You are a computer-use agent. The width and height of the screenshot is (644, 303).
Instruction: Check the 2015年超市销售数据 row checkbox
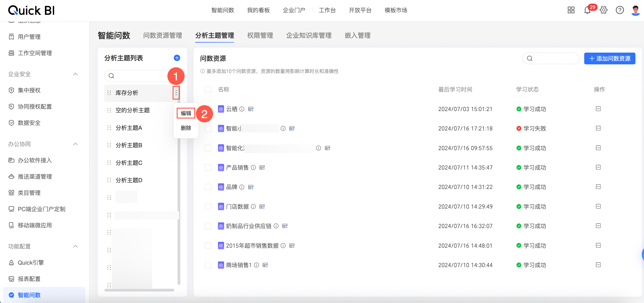point(208,245)
